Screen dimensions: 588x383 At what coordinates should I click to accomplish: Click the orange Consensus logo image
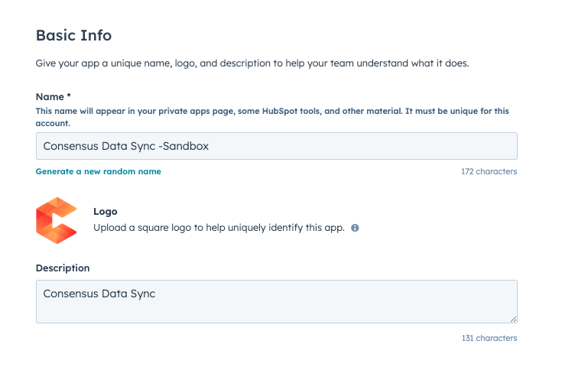pyautogui.click(x=57, y=220)
